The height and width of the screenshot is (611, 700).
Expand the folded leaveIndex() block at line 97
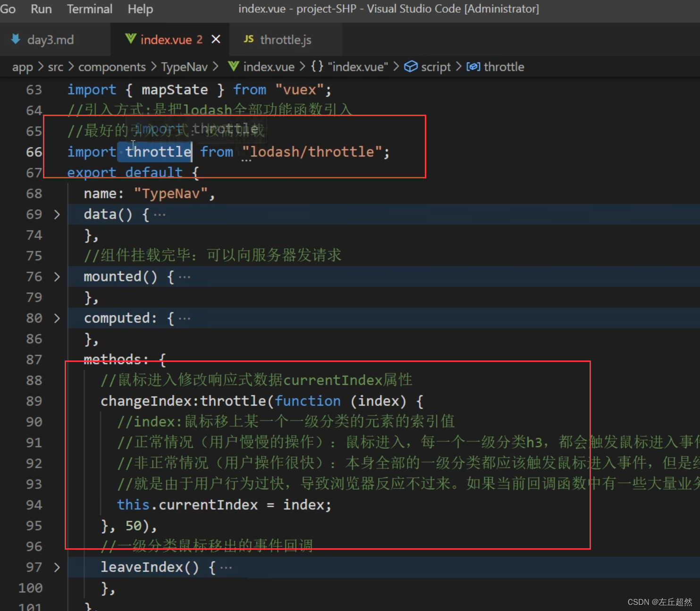[x=57, y=568]
